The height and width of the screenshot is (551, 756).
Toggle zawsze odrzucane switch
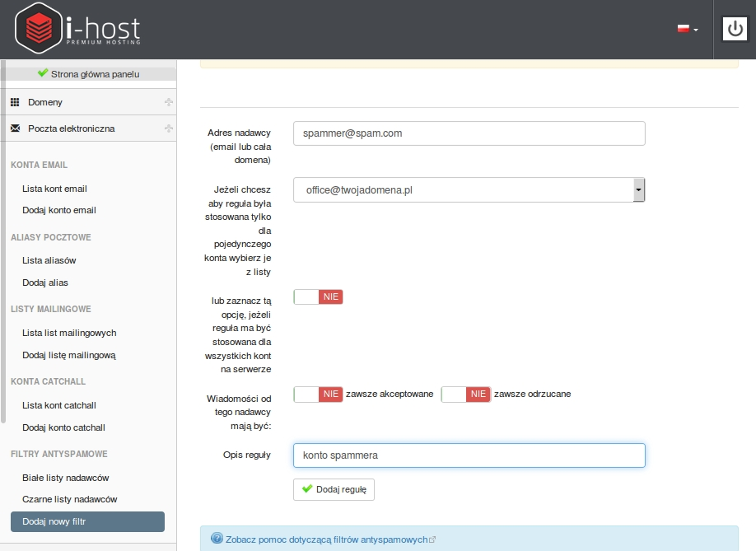(x=466, y=395)
